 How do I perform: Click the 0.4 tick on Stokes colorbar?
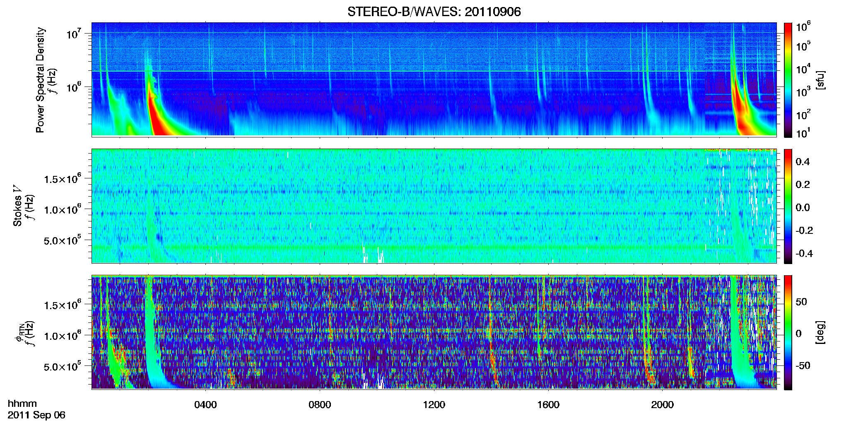[x=803, y=162]
